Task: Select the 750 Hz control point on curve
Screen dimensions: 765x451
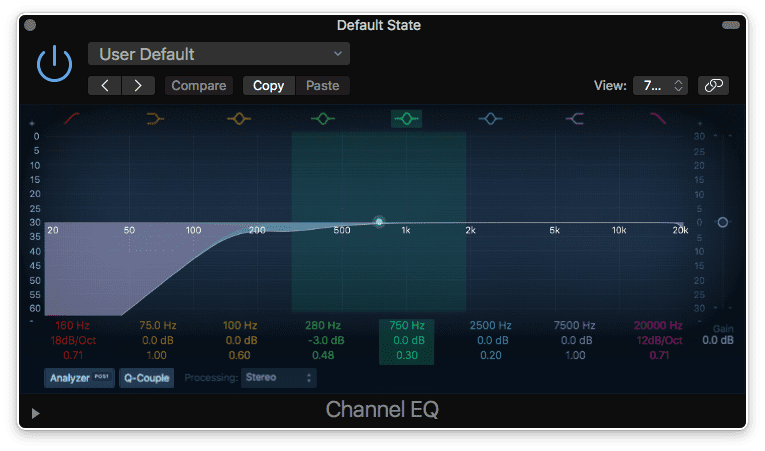Action: click(x=379, y=222)
